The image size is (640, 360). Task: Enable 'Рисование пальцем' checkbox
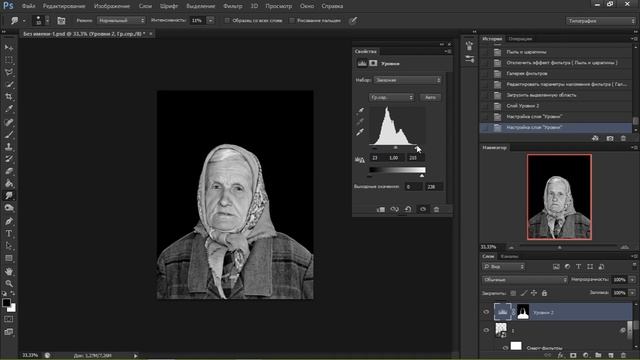292,20
